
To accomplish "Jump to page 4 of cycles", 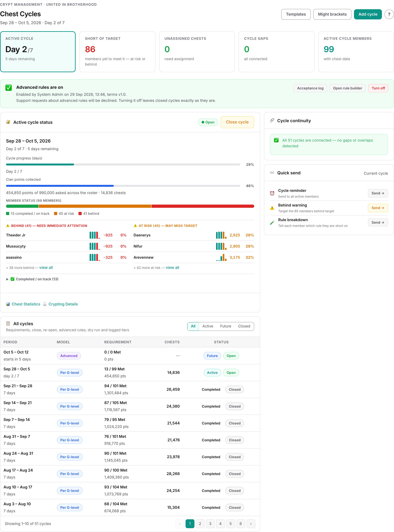I will point(220,524).
